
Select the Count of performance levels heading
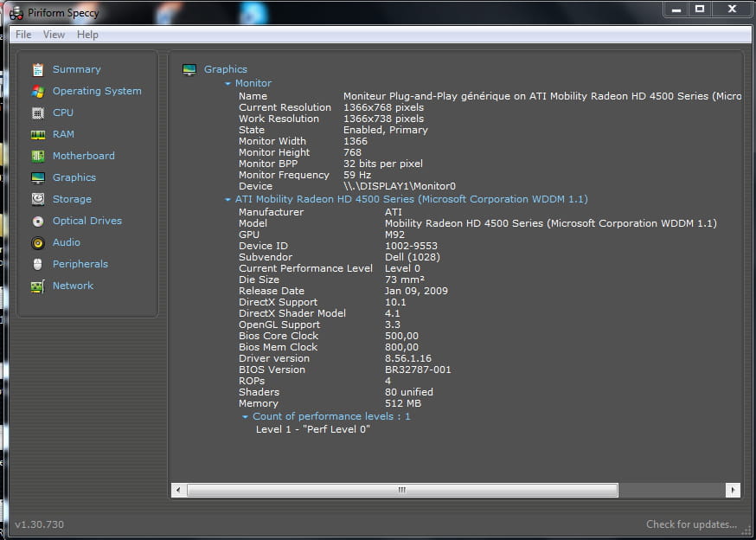click(331, 416)
